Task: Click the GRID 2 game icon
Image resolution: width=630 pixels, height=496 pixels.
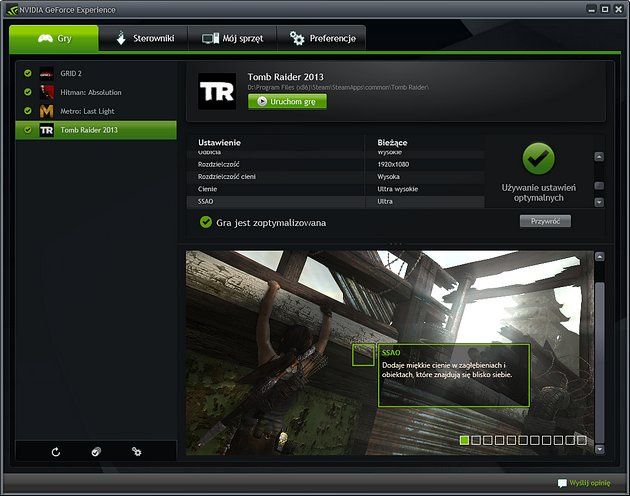Action: click(x=47, y=74)
